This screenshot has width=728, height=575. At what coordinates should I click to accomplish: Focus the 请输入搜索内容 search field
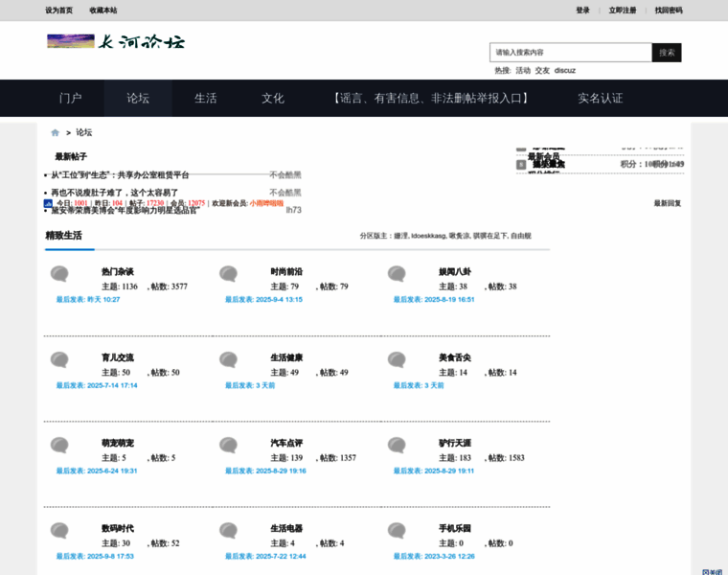click(x=571, y=53)
